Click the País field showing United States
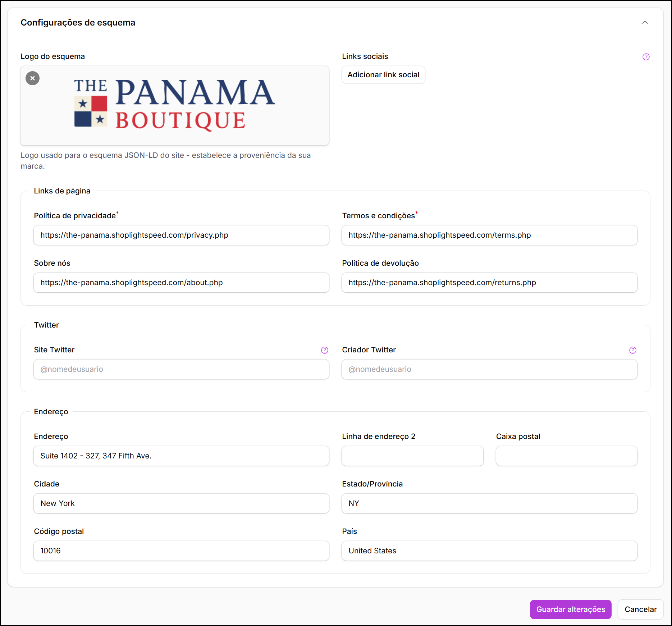The image size is (672, 626). coord(489,551)
